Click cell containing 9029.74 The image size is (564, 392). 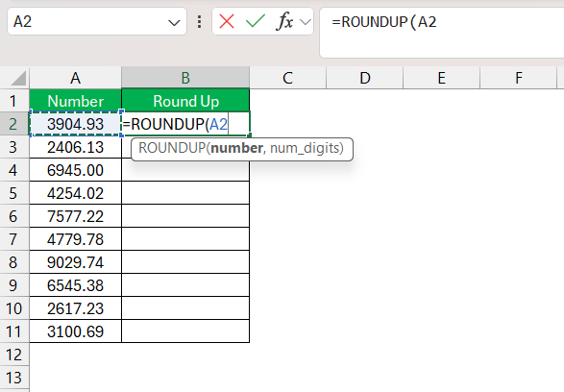76,261
